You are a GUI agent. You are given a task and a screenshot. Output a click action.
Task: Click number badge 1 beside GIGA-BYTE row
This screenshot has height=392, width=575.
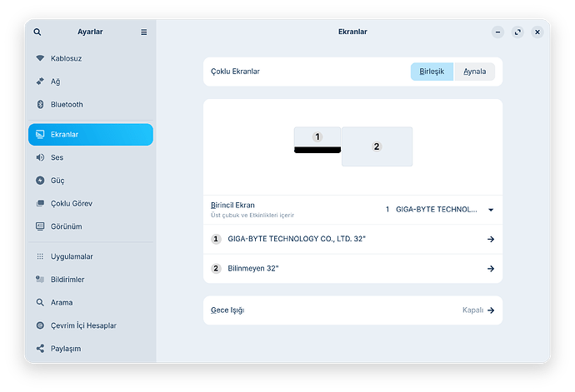point(216,239)
